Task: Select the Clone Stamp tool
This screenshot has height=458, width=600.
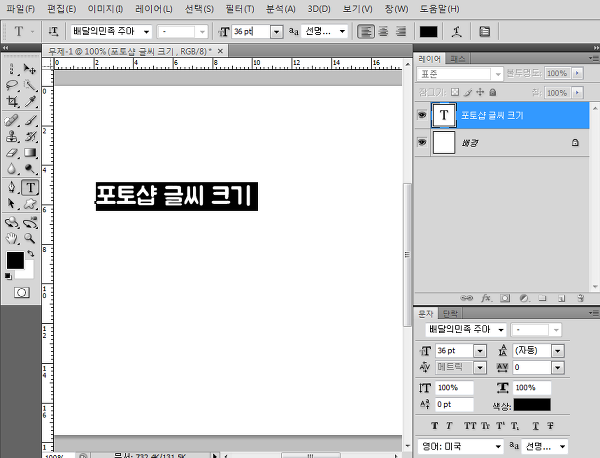Action: click(x=12, y=136)
